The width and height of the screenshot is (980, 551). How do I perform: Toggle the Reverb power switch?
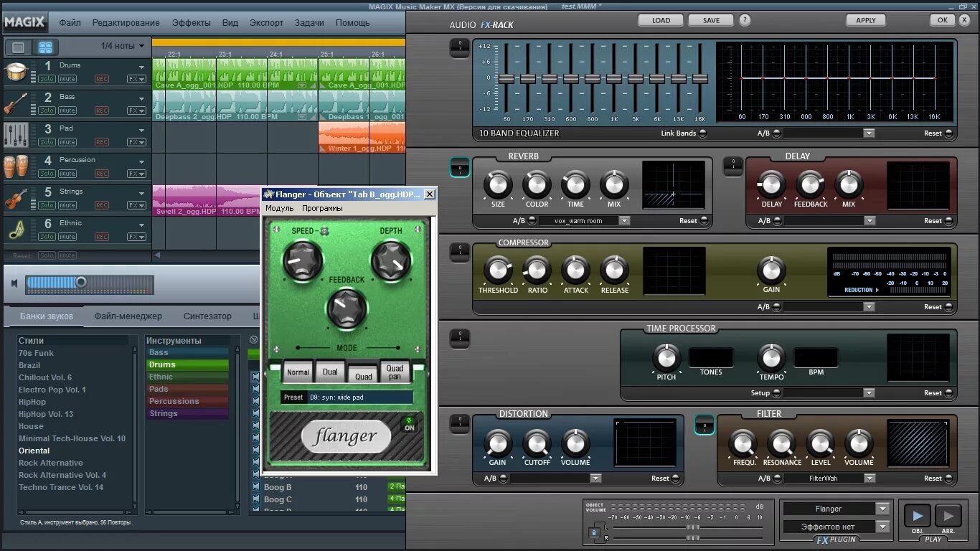[x=459, y=167]
